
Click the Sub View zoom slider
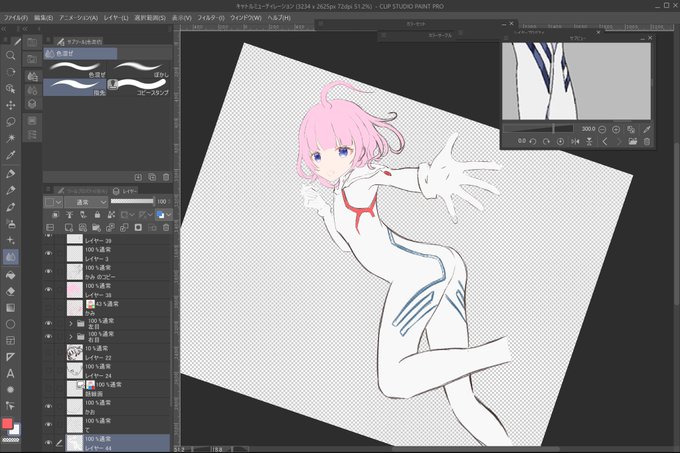(x=538, y=129)
